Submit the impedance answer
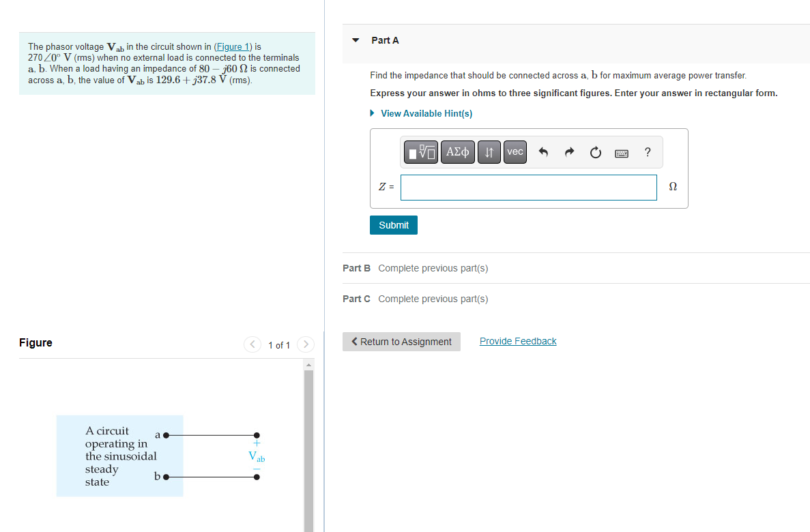The height and width of the screenshot is (532, 810). click(393, 224)
